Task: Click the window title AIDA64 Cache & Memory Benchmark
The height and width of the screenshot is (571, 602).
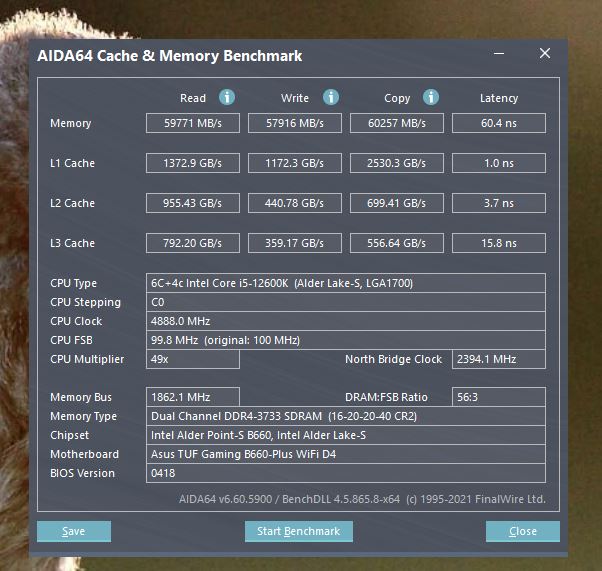Action: click(170, 56)
